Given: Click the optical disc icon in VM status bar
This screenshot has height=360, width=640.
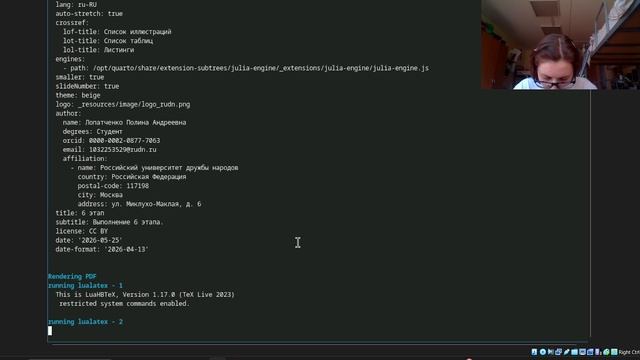Looking at the screenshot, I should click(543, 352).
